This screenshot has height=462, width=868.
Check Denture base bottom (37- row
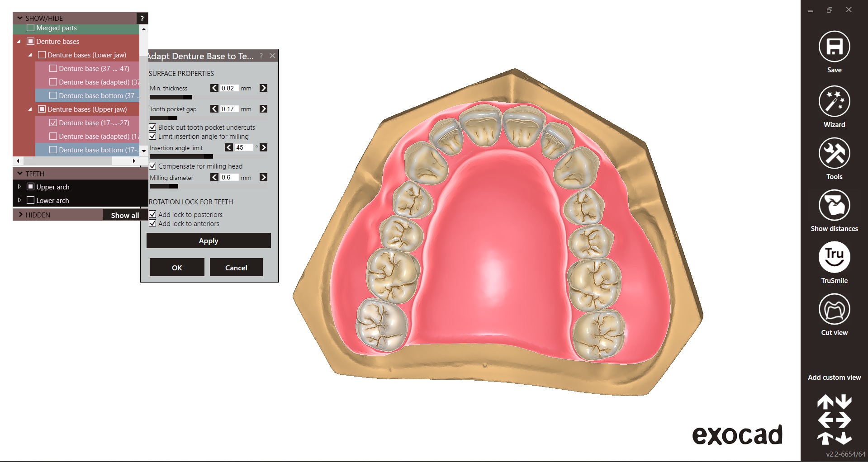53,95
